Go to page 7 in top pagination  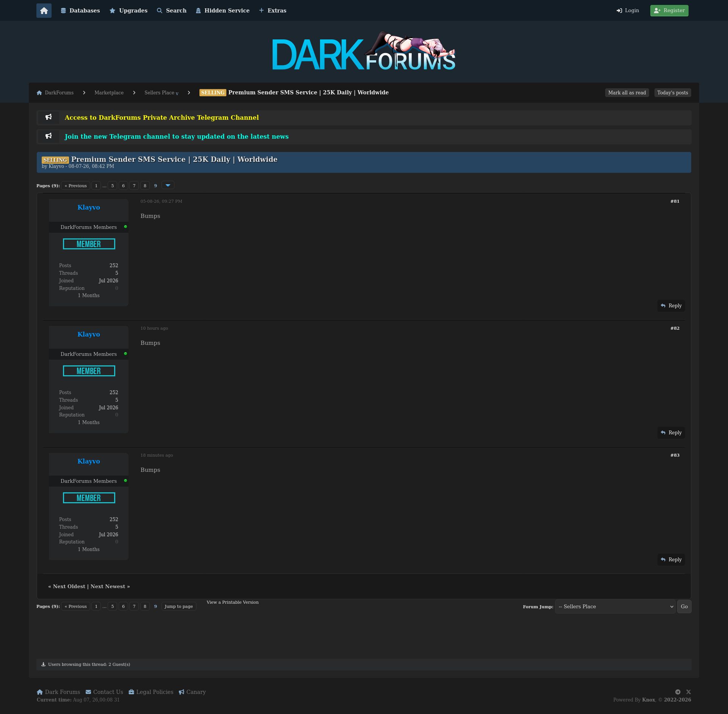click(x=134, y=186)
